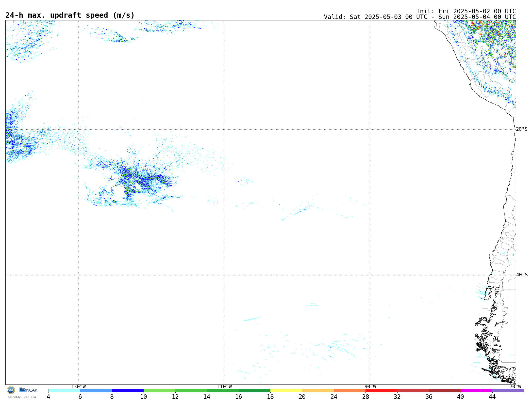Image resolution: width=532 pixels, height=400 pixels.
Task: Click the muted red 32-36 colorbar segment
Action: (413, 391)
